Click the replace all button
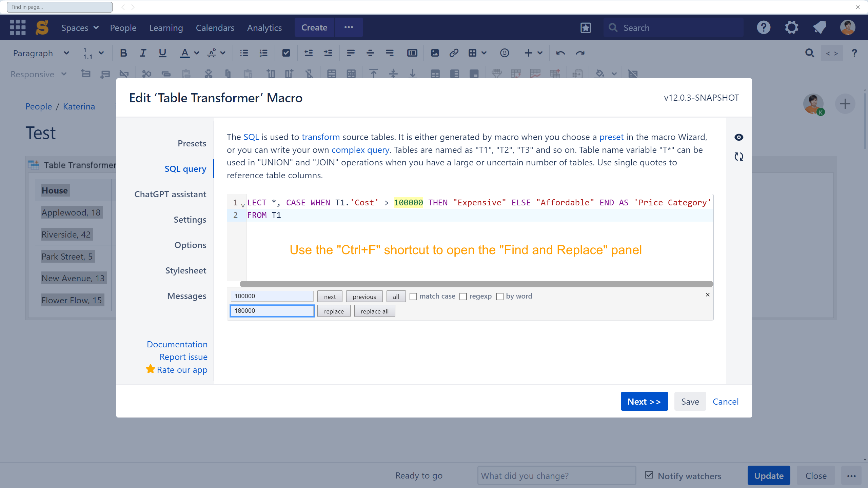Image resolution: width=868 pixels, height=488 pixels. [374, 311]
